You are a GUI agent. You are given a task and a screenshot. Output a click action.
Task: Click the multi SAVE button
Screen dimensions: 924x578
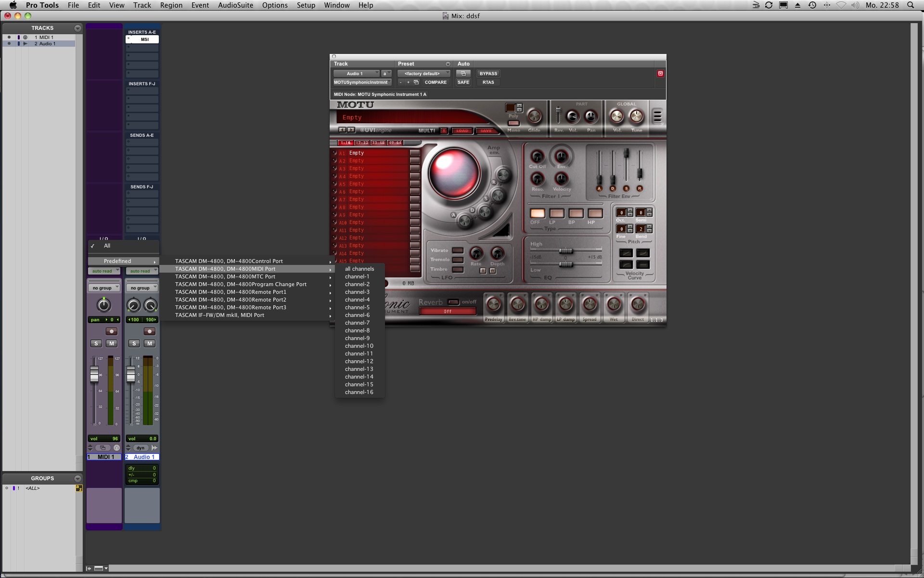pyautogui.click(x=486, y=131)
